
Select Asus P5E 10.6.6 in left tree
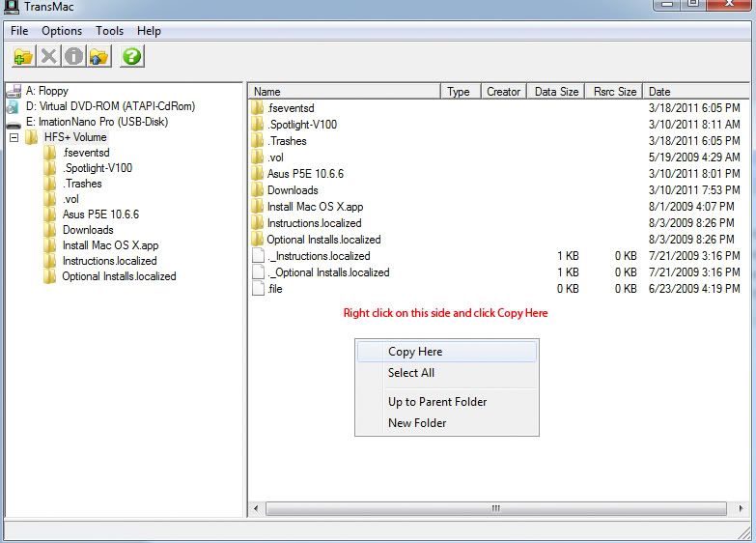click(100, 214)
